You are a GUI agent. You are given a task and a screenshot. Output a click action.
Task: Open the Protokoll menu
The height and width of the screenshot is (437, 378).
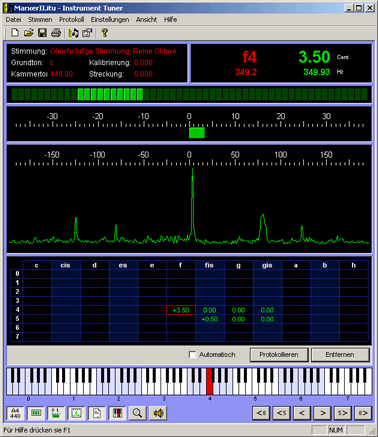[x=71, y=20]
